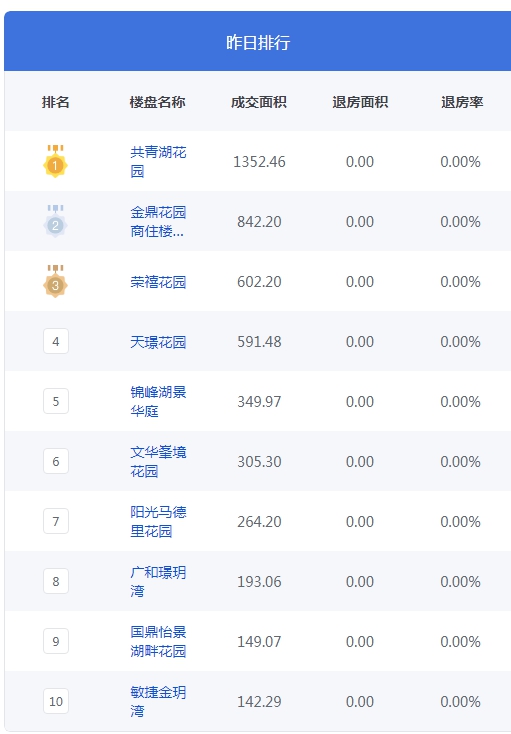Select the rank 5 number badge
The height and width of the screenshot is (734, 511).
(56, 401)
